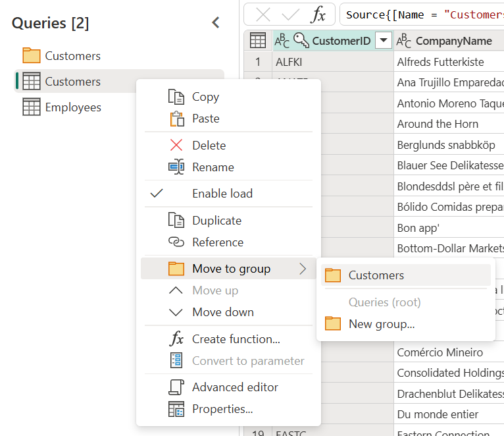Select the Consolidated Holdings cell
This screenshot has width=504, height=436.
point(449,373)
